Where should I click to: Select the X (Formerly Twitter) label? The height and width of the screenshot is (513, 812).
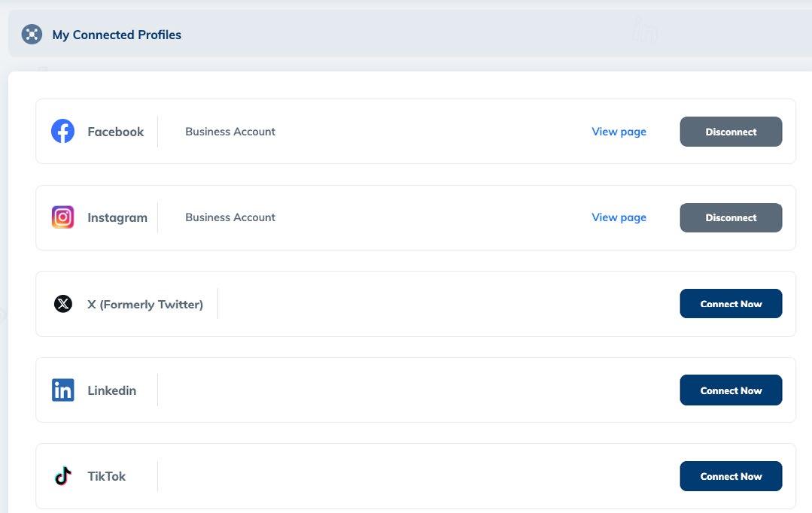pos(144,305)
